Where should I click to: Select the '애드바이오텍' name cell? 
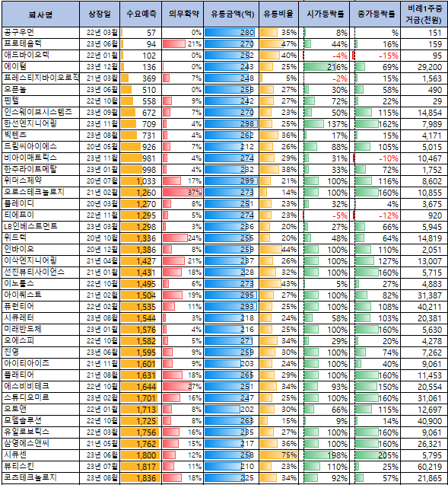click(40, 56)
